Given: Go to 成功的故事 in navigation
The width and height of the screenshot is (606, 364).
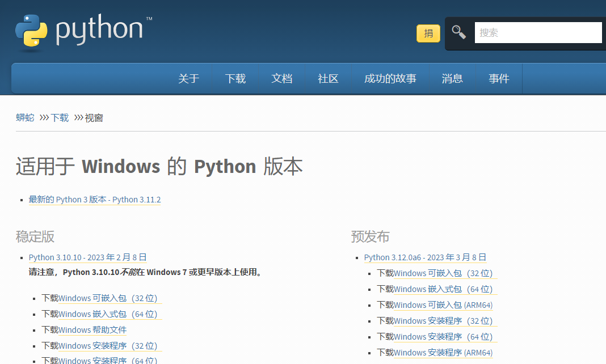Looking at the screenshot, I should click(x=390, y=79).
